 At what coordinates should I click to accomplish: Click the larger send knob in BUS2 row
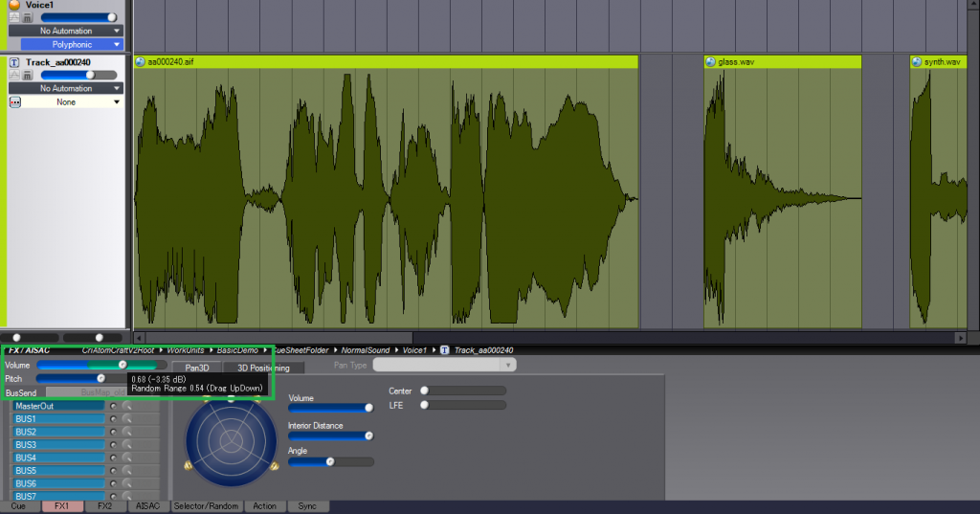pos(127,432)
